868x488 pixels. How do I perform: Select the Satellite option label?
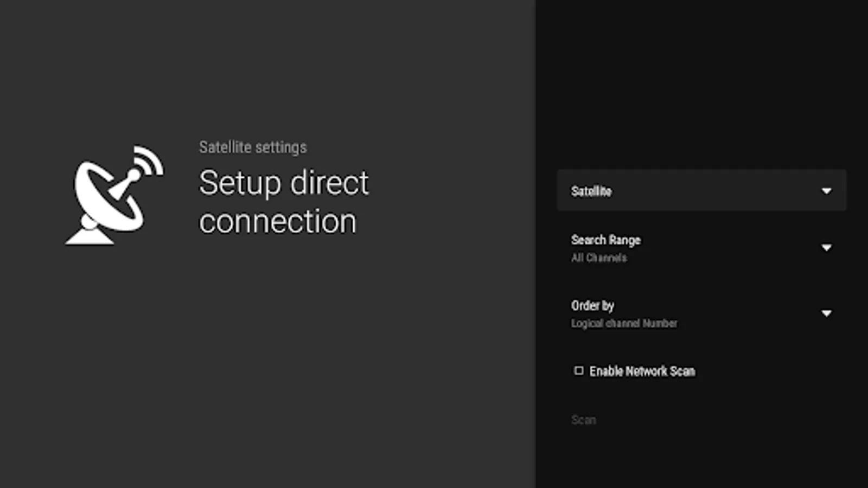coord(591,191)
